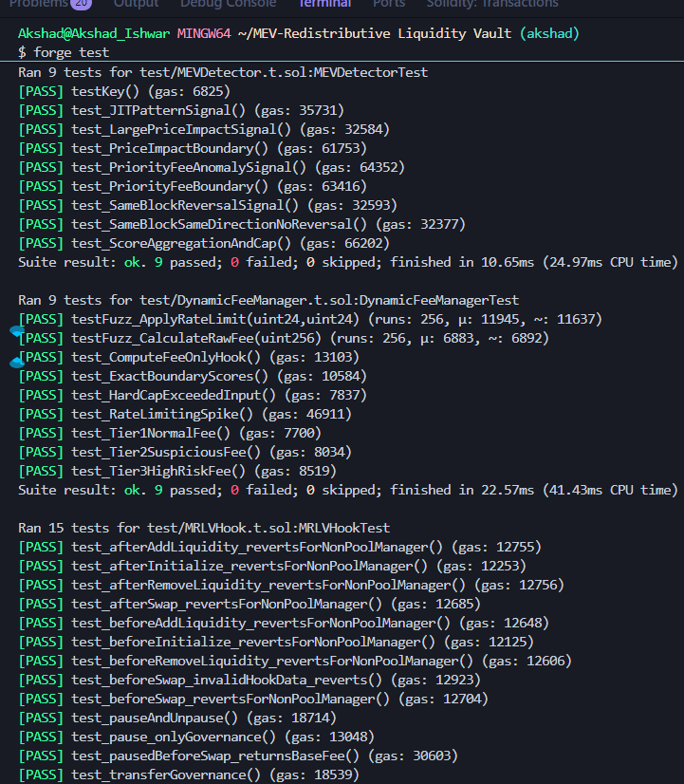Click 'test_PriorityFeeAnomalySignal()' test name

click(x=189, y=167)
